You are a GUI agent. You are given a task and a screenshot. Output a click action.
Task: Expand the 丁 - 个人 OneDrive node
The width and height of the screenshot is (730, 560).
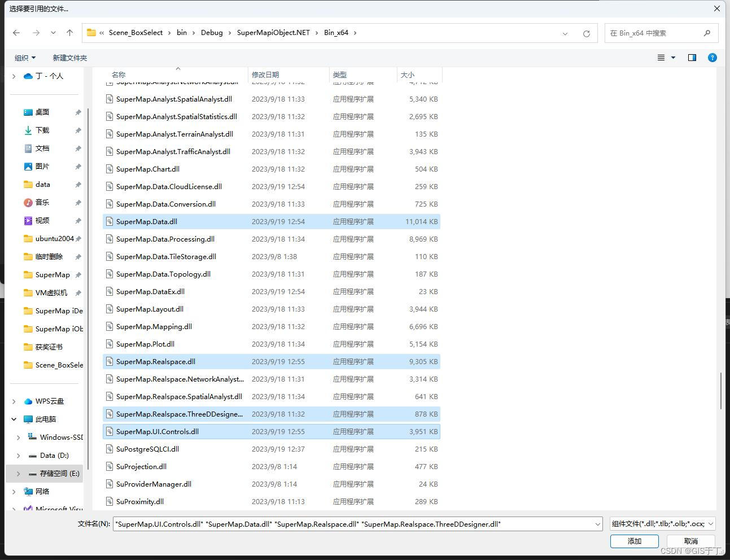click(x=14, y=76)
